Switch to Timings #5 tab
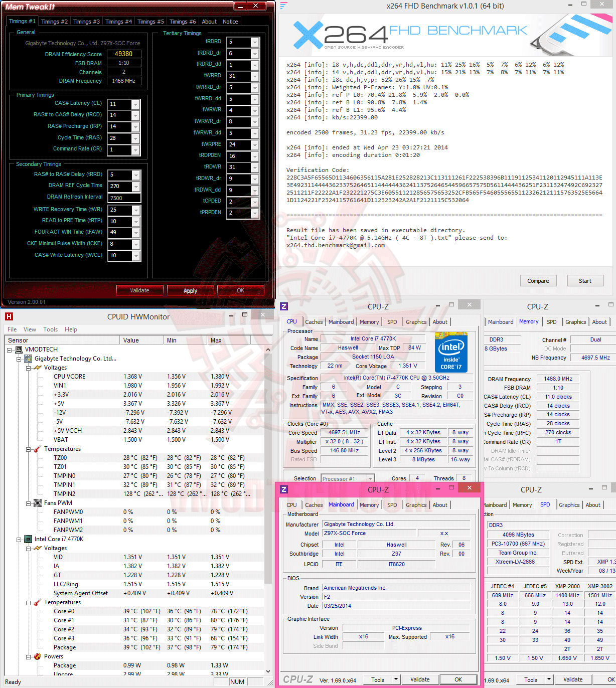The image size is (616, 688). click(x=150, y=22)
